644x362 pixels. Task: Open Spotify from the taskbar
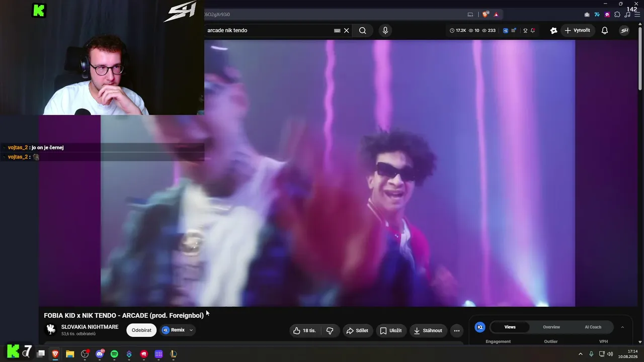tap(114, 354)
